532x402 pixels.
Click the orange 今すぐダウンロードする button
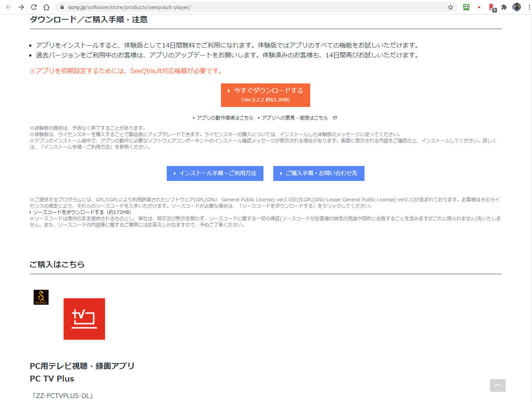(x=265, y=95)
